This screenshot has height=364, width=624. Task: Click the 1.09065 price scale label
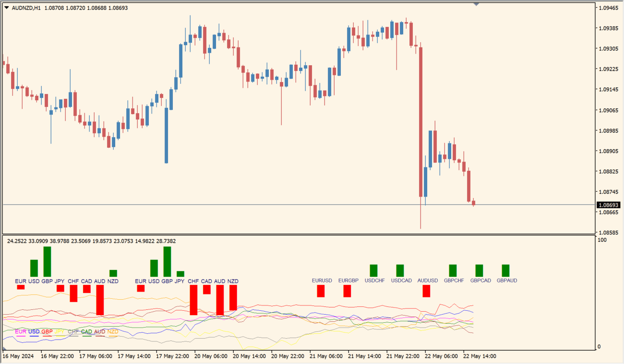coord(608,110)
